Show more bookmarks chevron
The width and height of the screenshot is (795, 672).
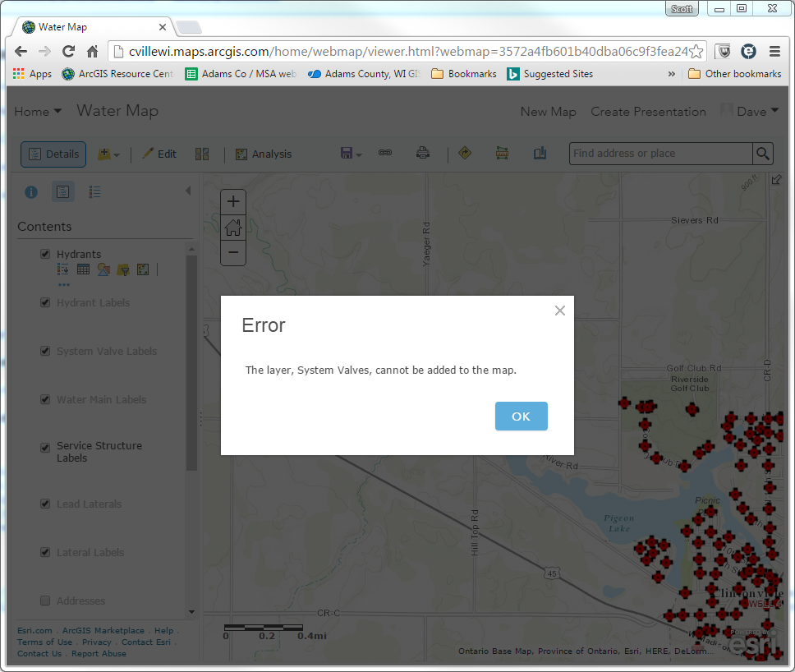tap(671, 74)
